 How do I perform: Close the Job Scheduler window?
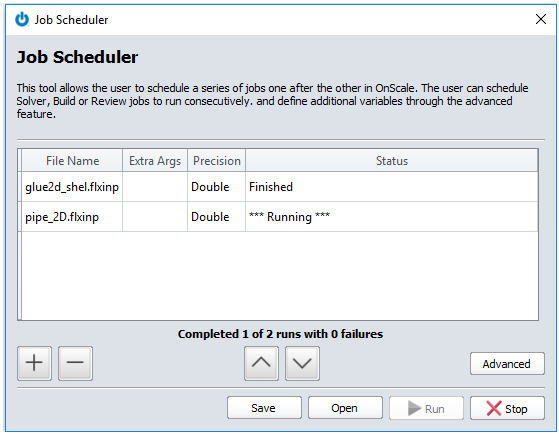[541, 19]
